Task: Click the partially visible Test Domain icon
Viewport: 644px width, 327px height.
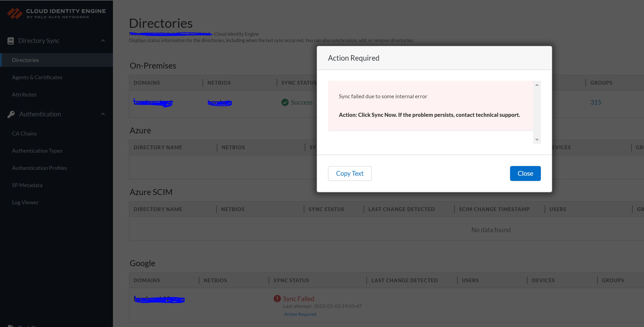Action: 10,325
